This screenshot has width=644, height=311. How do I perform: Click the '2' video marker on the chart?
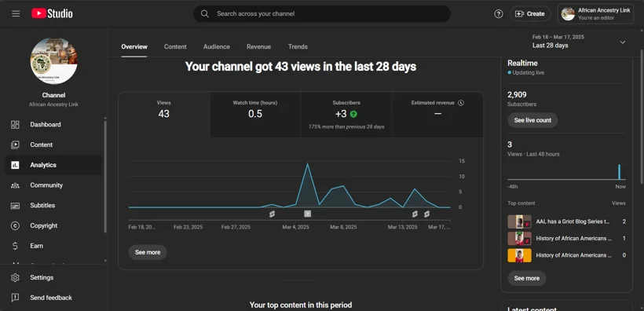coord(307,214)
